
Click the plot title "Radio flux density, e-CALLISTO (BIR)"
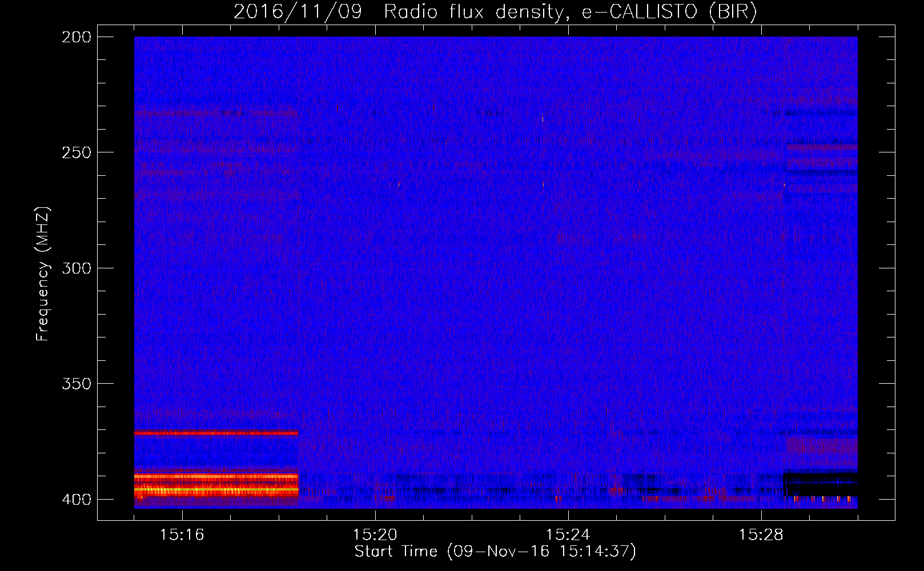(571, 11)
